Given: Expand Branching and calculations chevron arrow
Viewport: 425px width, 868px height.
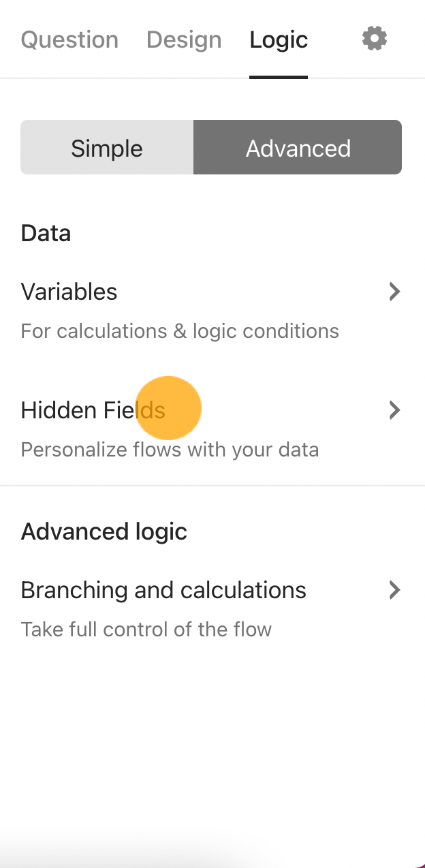Looking at the screenshot, I should tap(394, 590).
